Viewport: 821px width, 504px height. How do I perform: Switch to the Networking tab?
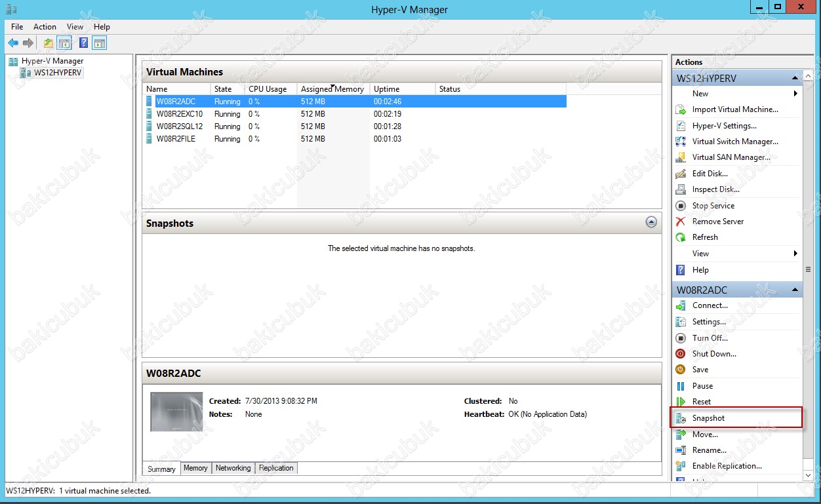point(233,468)
